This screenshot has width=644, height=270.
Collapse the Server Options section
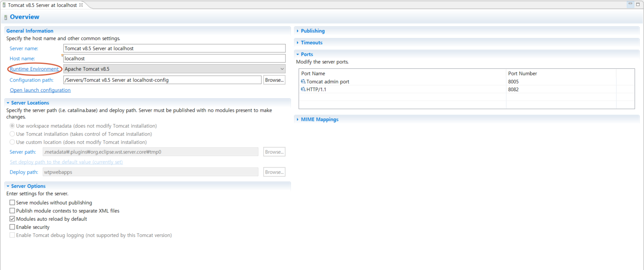click(8, 186)
